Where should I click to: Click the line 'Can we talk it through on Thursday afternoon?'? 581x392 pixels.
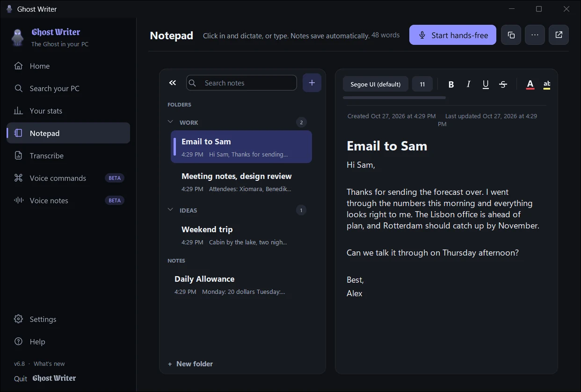pos(433,253)
